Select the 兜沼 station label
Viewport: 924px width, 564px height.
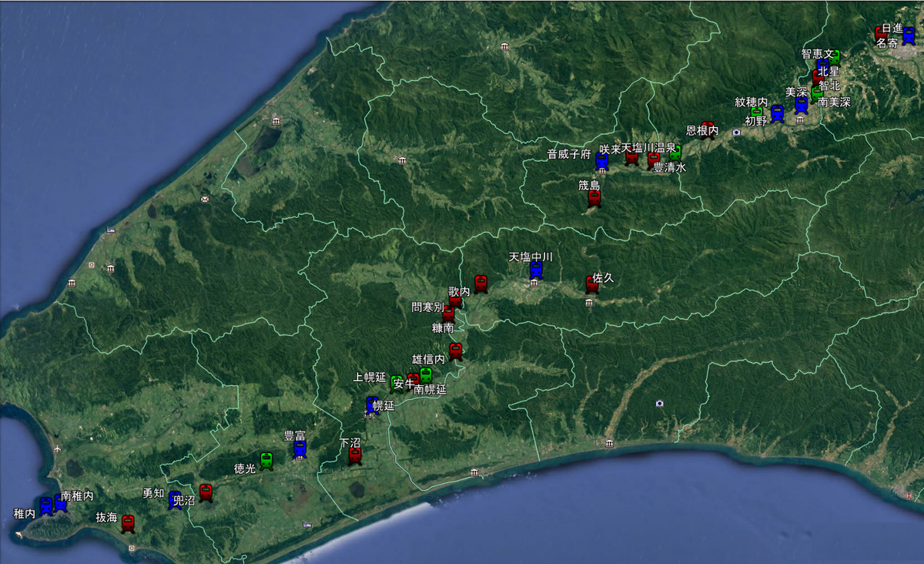point(184,501)
